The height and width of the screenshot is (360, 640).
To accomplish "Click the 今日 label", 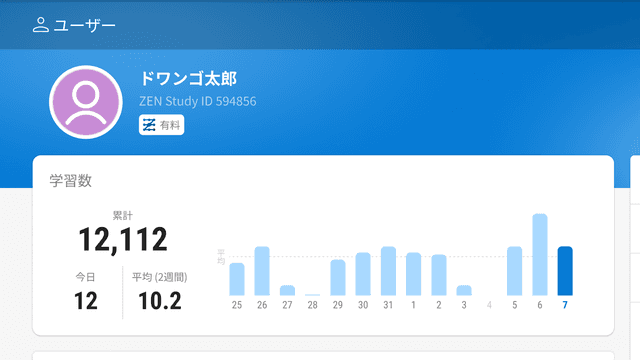I will tap(85, 277).
